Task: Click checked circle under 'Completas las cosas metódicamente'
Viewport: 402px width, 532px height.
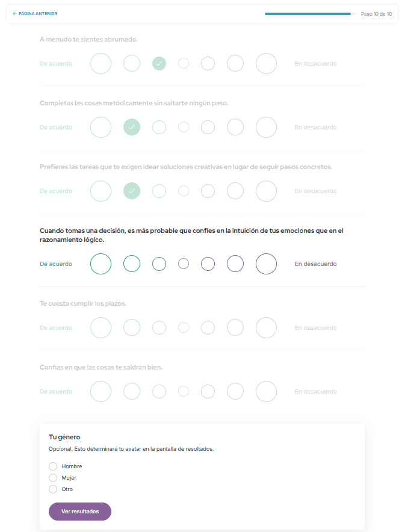Action: click(132, 127)
